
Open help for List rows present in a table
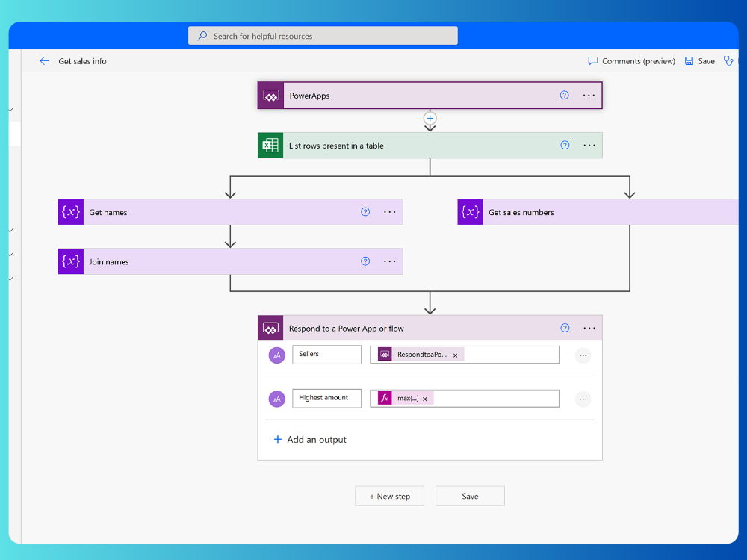(565, 146)
